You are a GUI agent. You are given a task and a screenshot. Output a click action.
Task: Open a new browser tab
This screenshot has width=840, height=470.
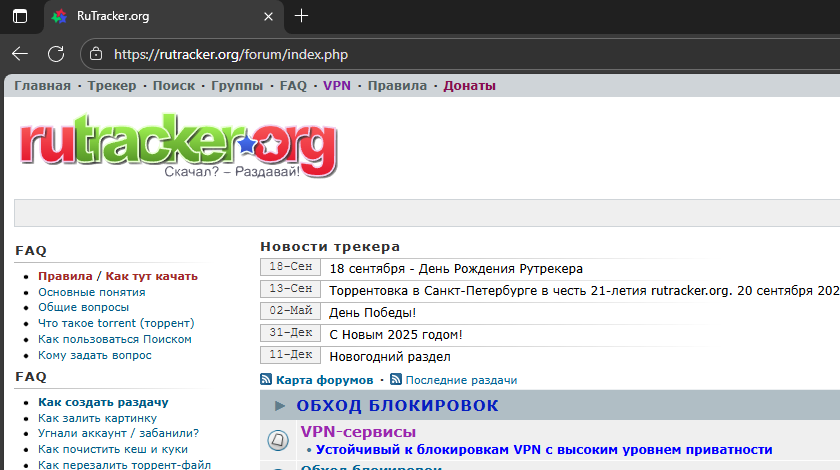tap(302, 16)
